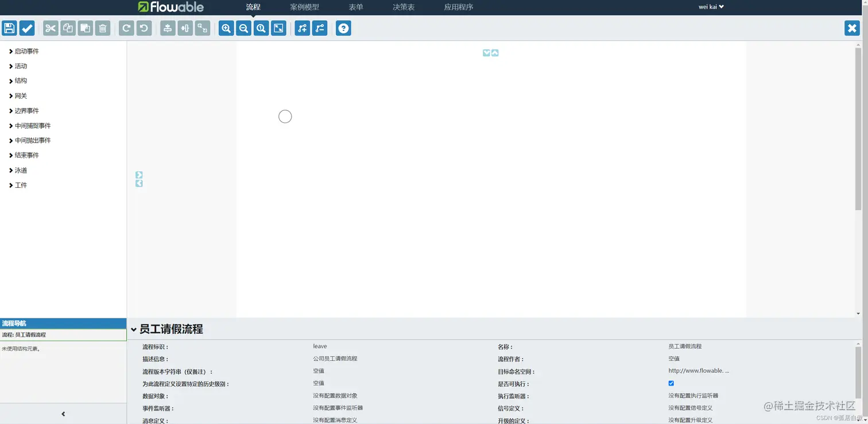Click the same-size elements icon
The width and height of the screenshot is (868, 424).
pyautogui.click(x=203, y=28)
